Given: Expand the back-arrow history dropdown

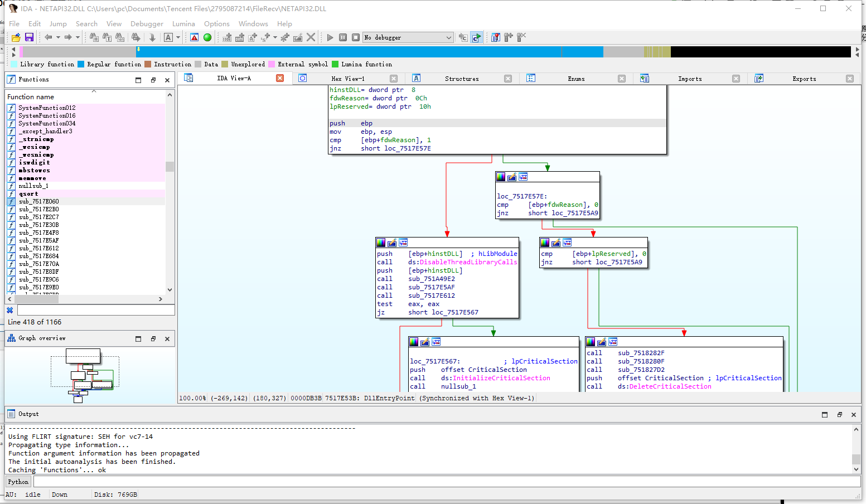Looking at the screenshot, I should tap(58, 37).
